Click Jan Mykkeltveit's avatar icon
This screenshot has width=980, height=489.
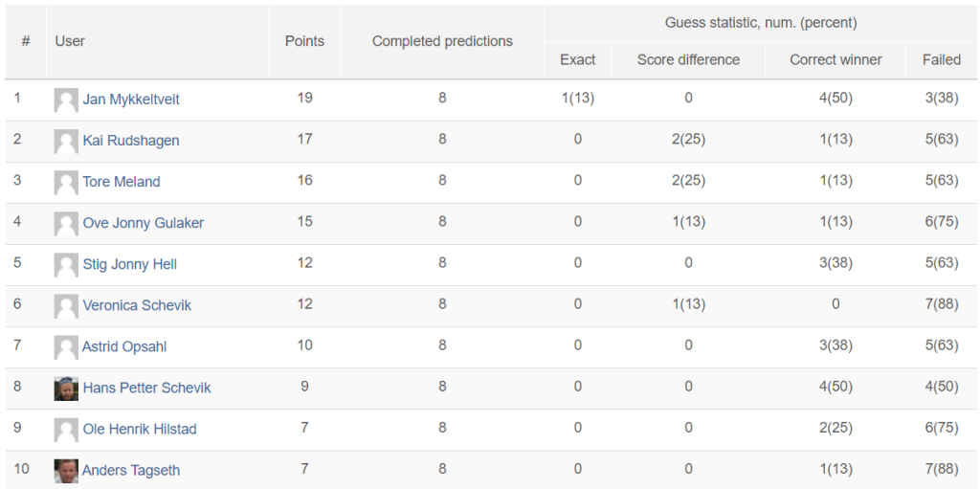66,100
